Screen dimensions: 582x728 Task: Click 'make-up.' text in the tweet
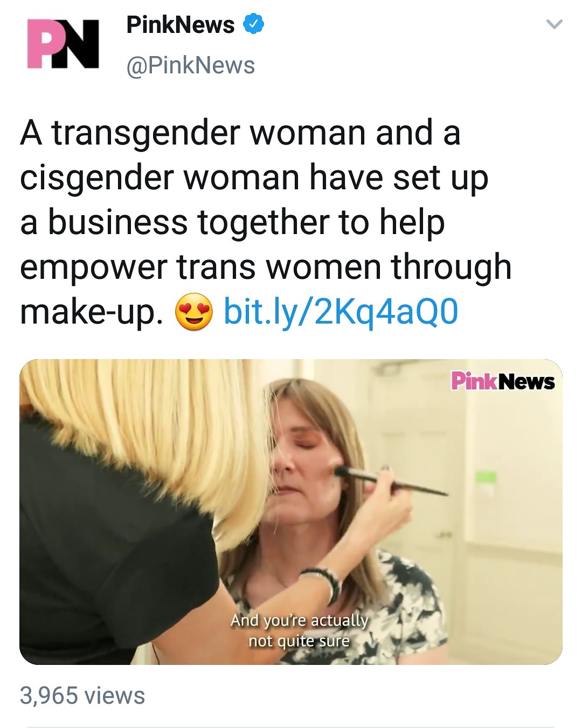tap(92, 312)
